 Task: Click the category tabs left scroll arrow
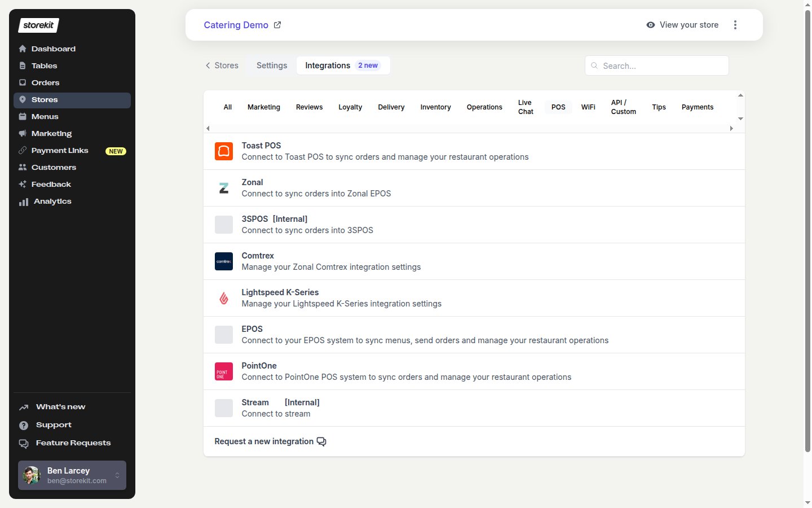(208, 128)
